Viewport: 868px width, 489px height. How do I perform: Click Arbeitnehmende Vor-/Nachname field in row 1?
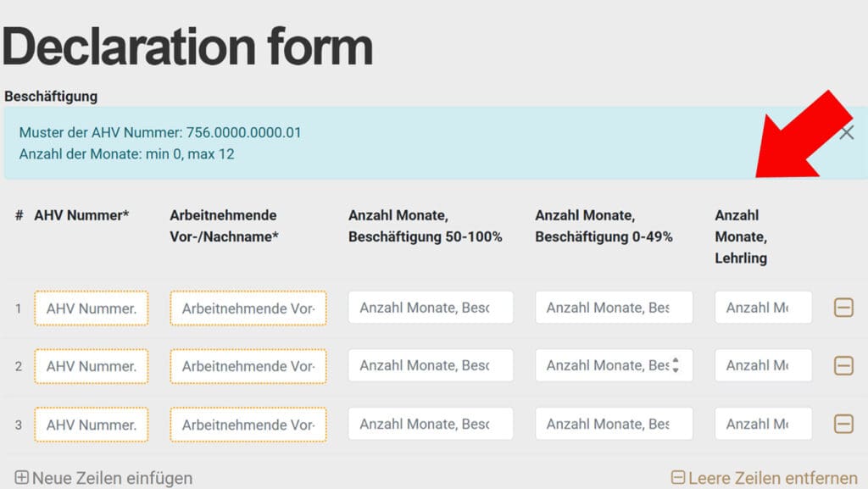click(248, 308)
